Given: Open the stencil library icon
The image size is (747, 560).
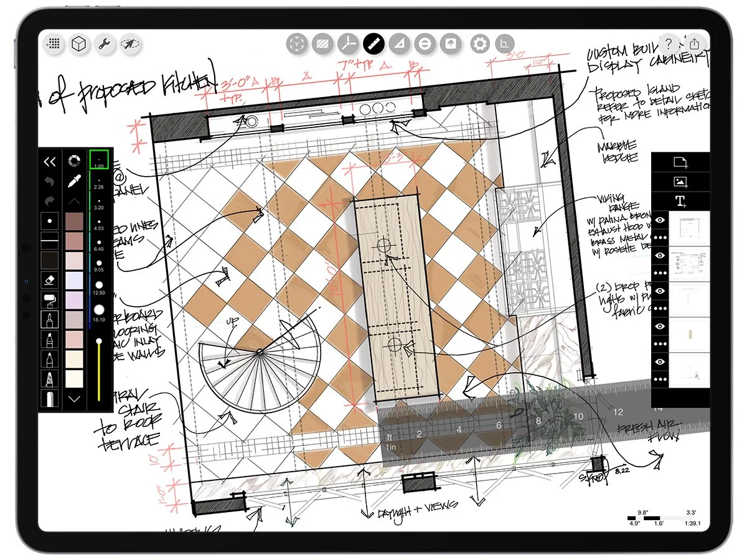Looking at the screenshot, I should 450,44.
